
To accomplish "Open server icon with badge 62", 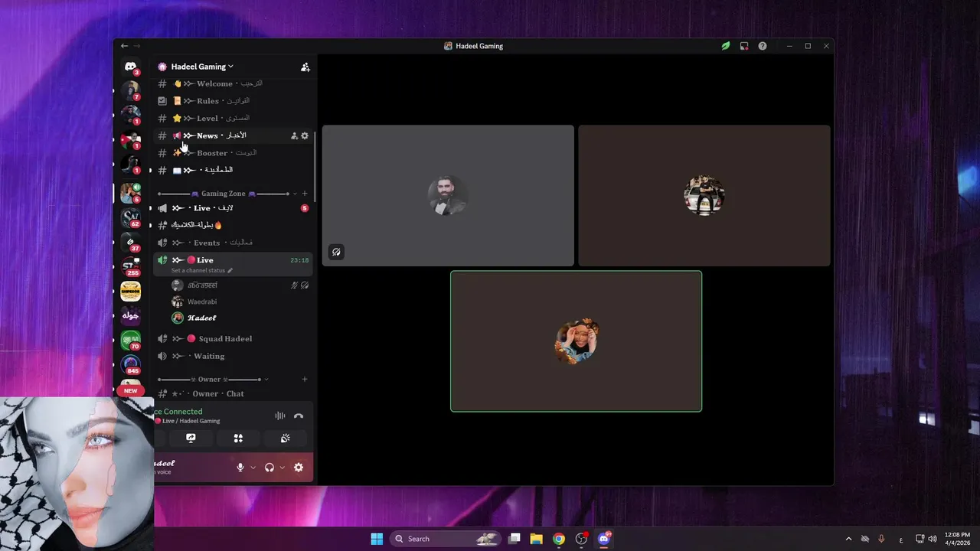I will tap(131, 217).
